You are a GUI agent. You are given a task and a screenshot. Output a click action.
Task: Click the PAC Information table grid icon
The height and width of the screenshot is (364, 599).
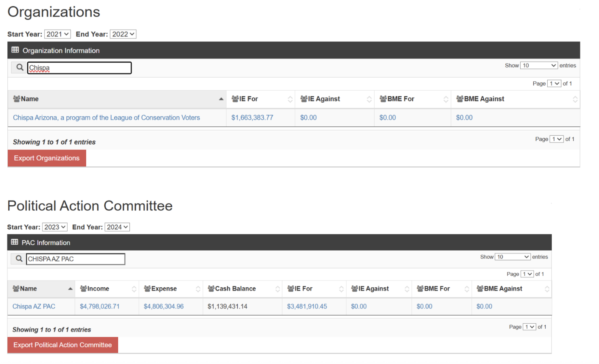14,242
